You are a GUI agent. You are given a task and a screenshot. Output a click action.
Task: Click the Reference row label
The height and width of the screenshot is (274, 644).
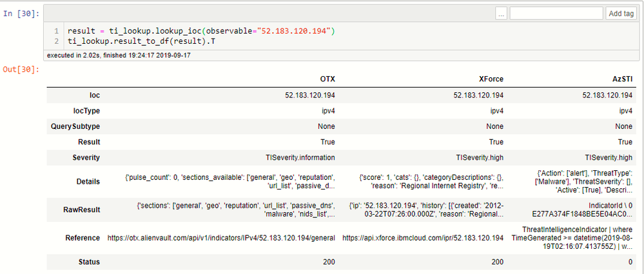tap(83, 238)
